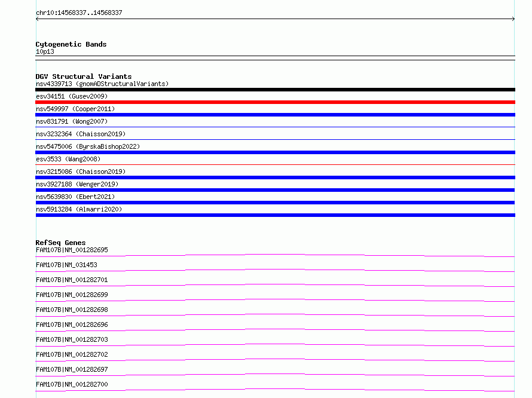The width and height of the screenshot is (532, 398).
Task: Open variant esv3533 (Wang2008) label
Action: click(68, 159)
